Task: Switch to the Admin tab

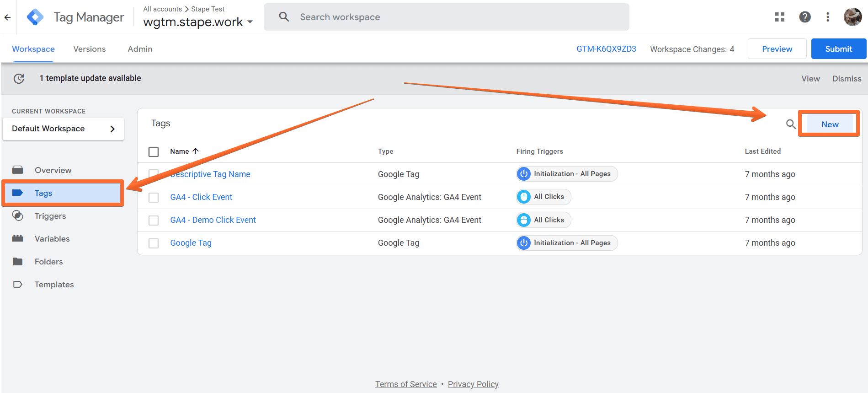Action: tap(140, 49)
